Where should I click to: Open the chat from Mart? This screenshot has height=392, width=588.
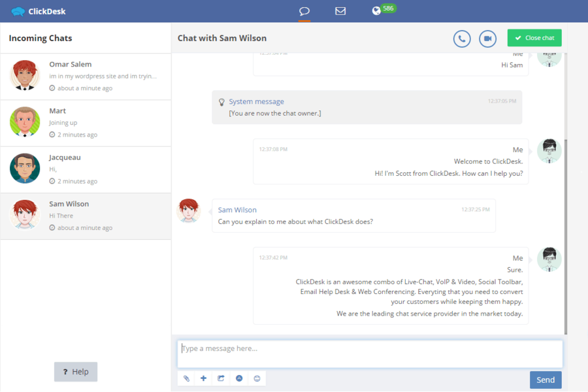point(85,122)
